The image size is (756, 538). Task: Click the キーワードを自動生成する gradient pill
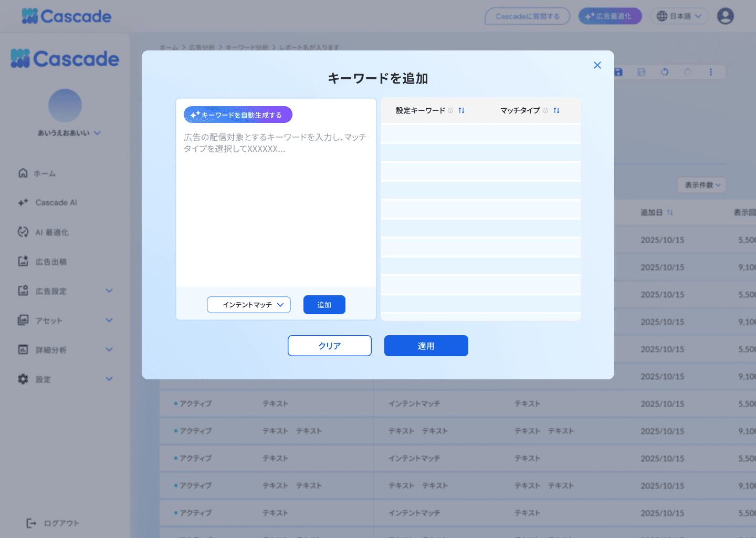[x=237, y=115]
